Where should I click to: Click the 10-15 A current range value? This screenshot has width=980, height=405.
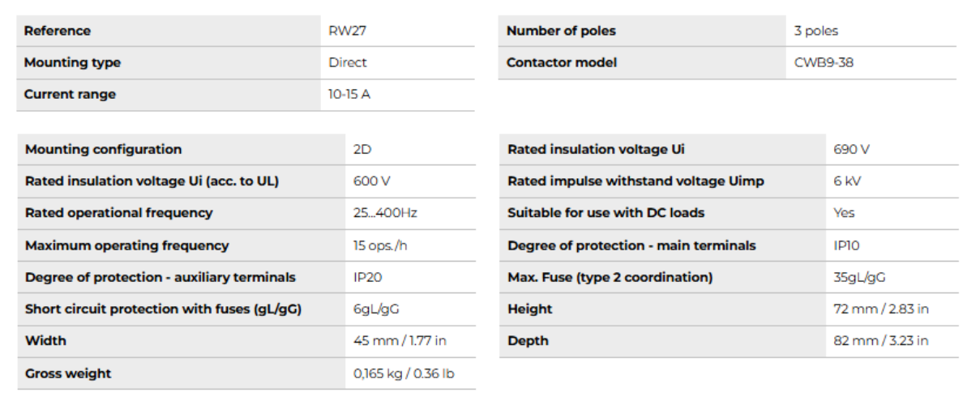point(349,94)
